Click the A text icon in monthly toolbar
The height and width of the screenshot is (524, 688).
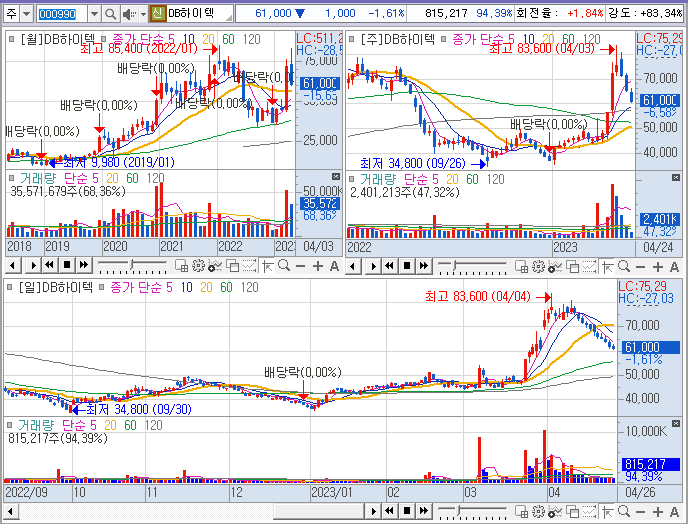click(x=334, y=266)
